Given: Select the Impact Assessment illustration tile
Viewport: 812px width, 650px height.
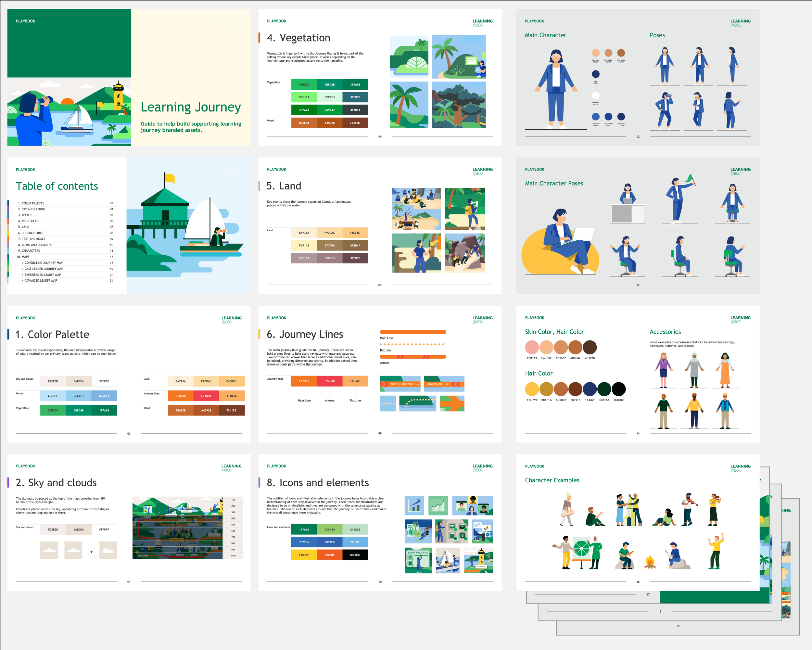Looking at the screenshot, I should pyautogui.click(x=418, y=560).
